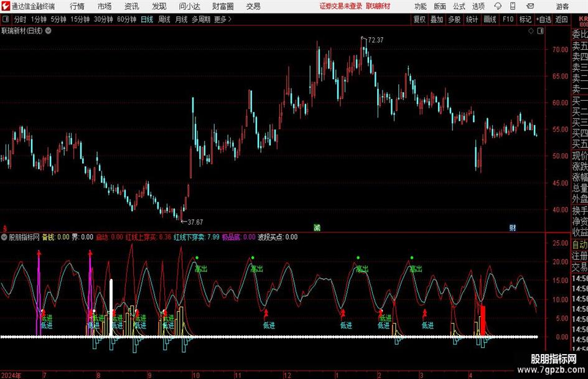Click the 72.37 high price label
The height and width of the screenshot is (379, 588).
(376, 40)
